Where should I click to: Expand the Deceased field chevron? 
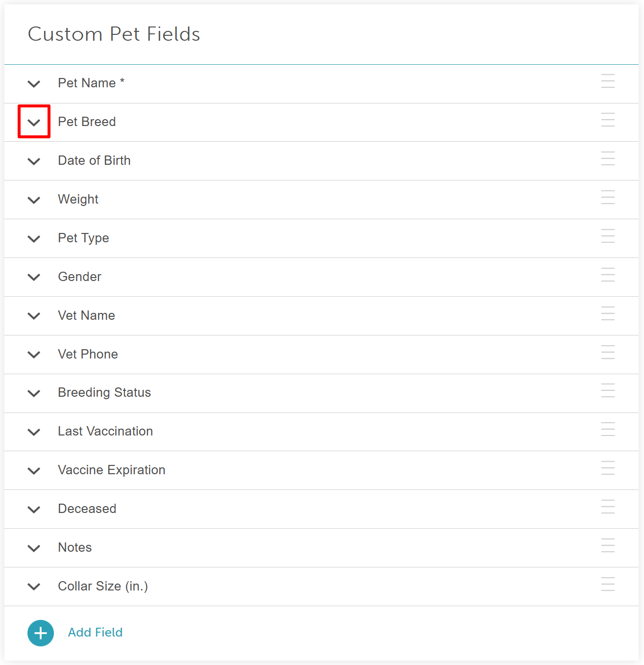coord(34,510)
